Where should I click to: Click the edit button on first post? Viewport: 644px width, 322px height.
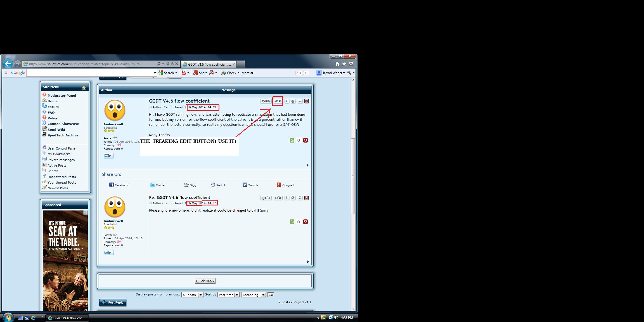[278, 101]
